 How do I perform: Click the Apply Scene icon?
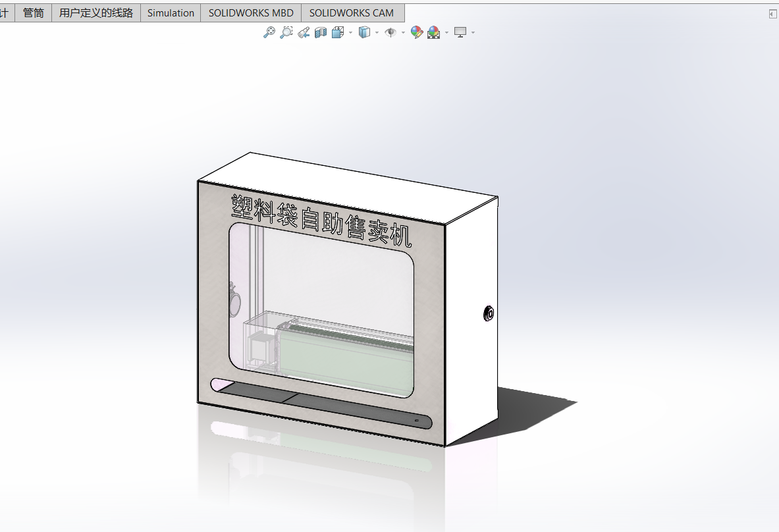click(x=434, y=33)
